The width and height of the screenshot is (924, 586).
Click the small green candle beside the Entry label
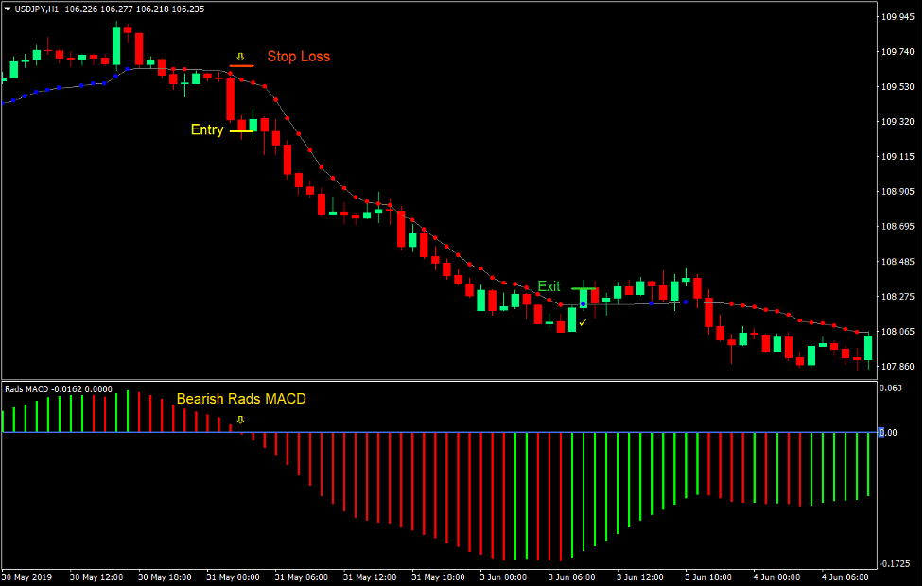click(x=252, y=123)
